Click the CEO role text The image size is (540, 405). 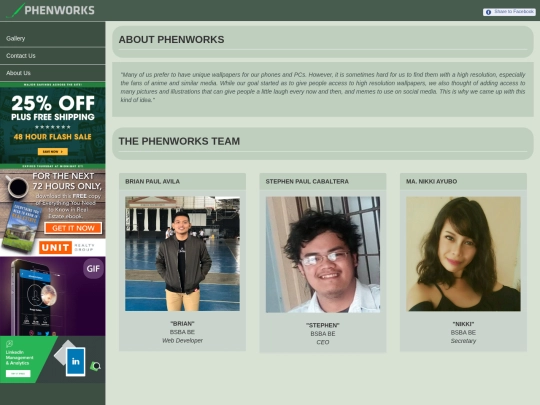click(x=323, y=342)
